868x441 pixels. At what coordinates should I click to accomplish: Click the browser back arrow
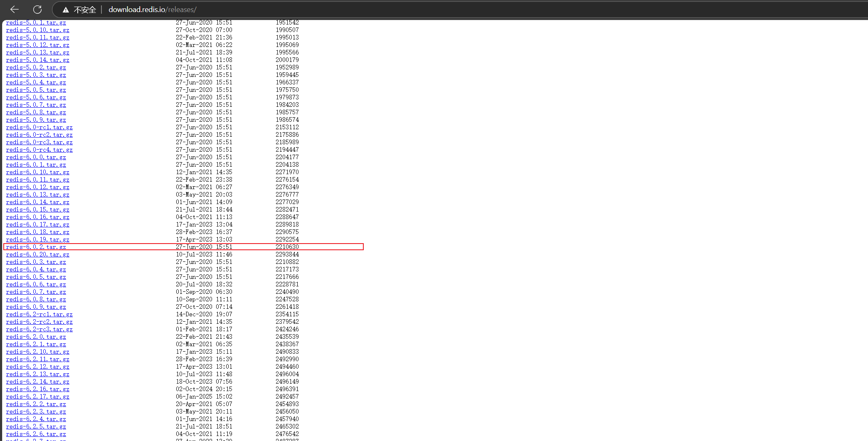(x=15, y=9)
